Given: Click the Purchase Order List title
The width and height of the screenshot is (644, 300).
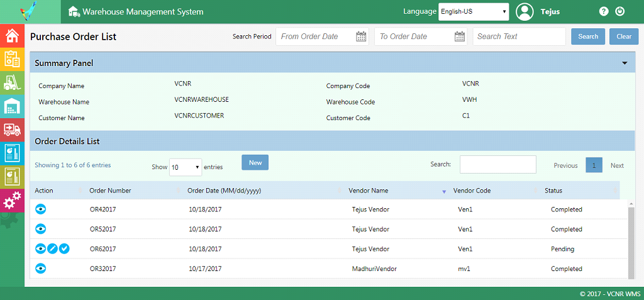Looking at the screenshot, I should coord(74,36).
